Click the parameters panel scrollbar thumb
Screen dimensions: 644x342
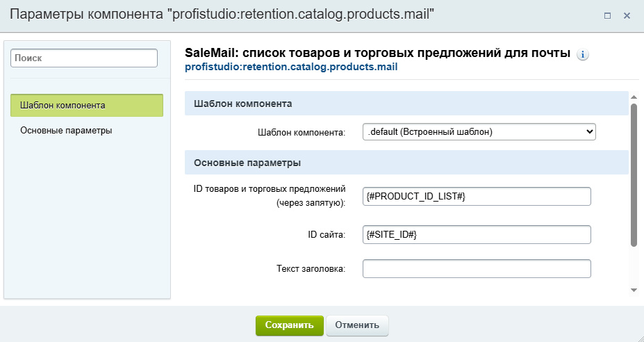tap(634, 174)
